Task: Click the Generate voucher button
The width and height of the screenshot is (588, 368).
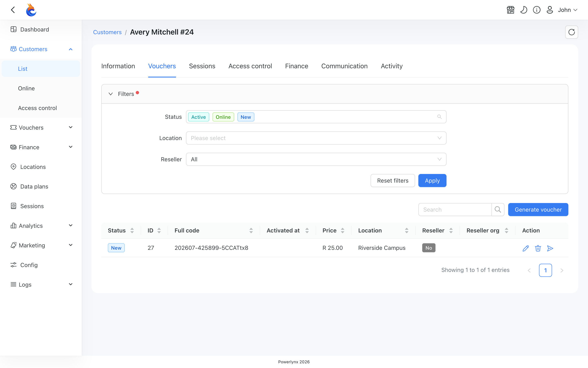Action: (x=538, y=210)
